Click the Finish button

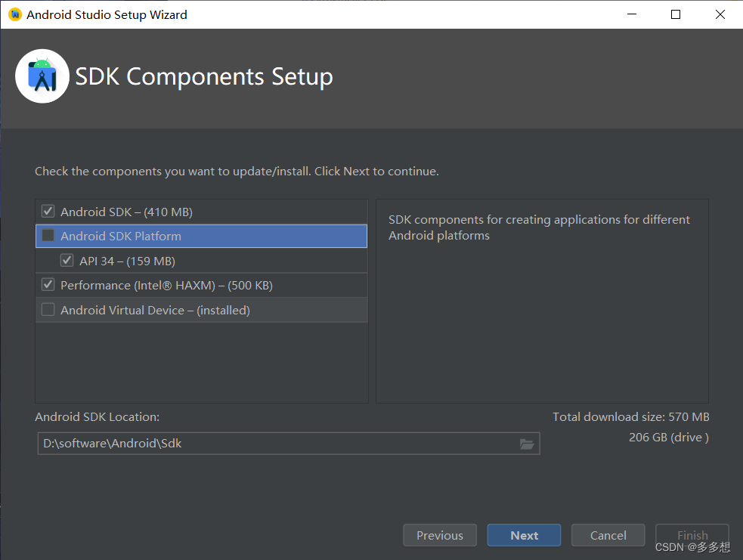(692, 535)
